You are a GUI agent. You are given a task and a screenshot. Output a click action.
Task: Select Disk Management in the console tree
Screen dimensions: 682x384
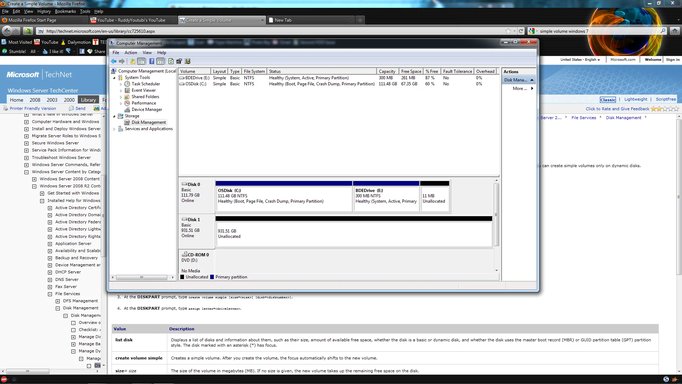point(148,122)
